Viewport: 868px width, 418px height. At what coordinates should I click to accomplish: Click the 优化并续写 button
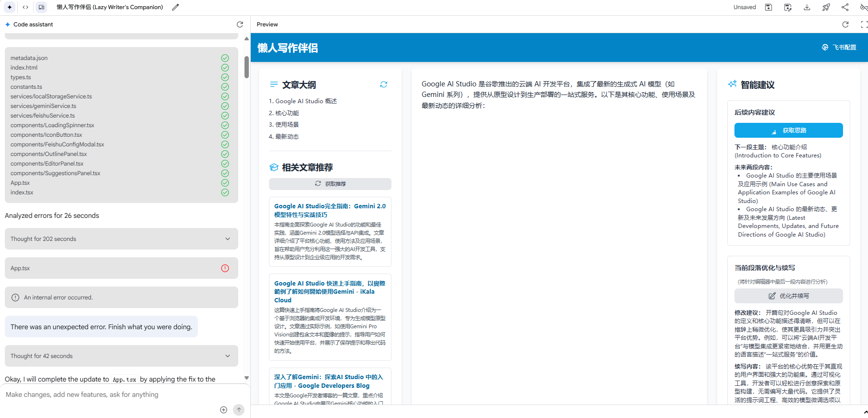(789, 296)
